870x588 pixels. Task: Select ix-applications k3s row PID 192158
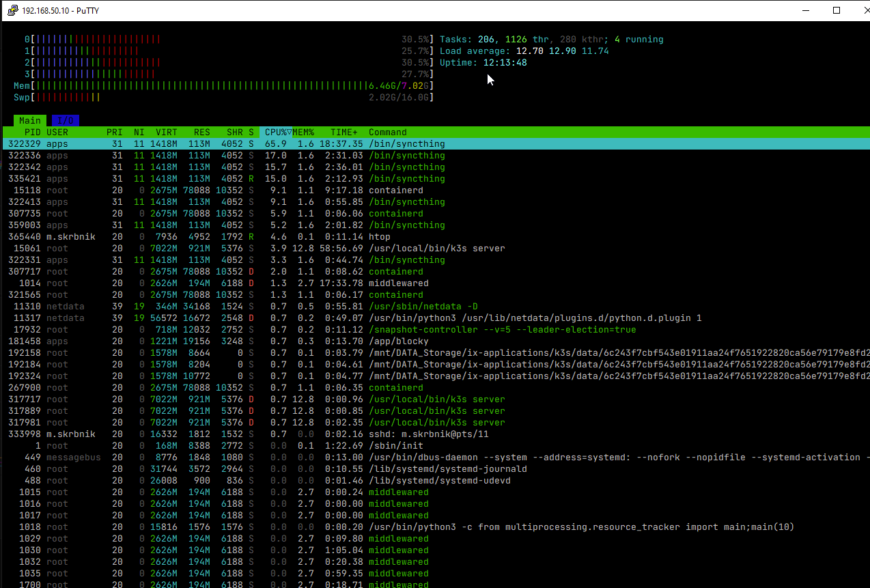click(436, 353)
